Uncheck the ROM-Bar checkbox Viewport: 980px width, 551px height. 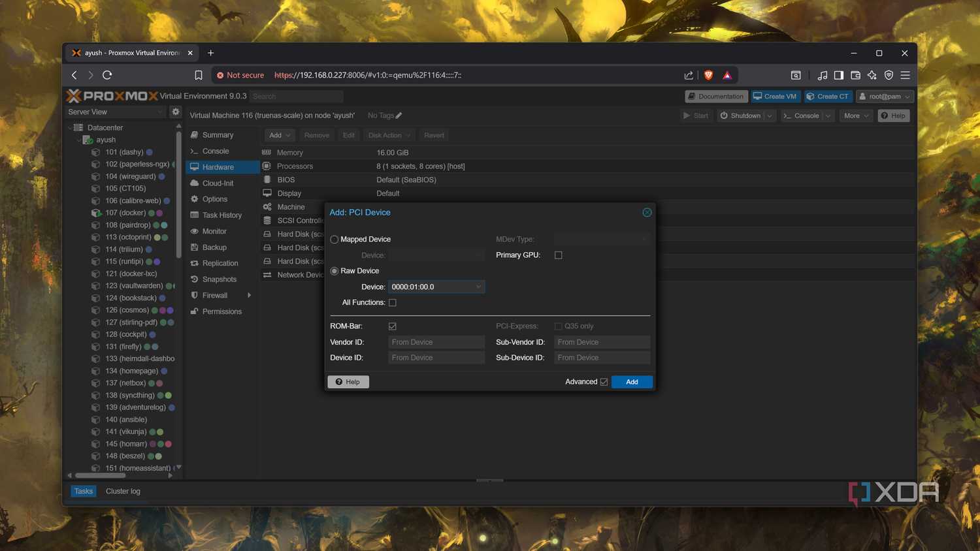tap(393, 326)
